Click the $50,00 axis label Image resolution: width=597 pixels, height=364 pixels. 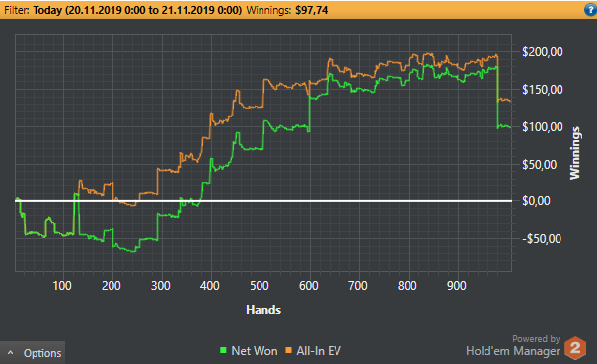tap(539, 165)
